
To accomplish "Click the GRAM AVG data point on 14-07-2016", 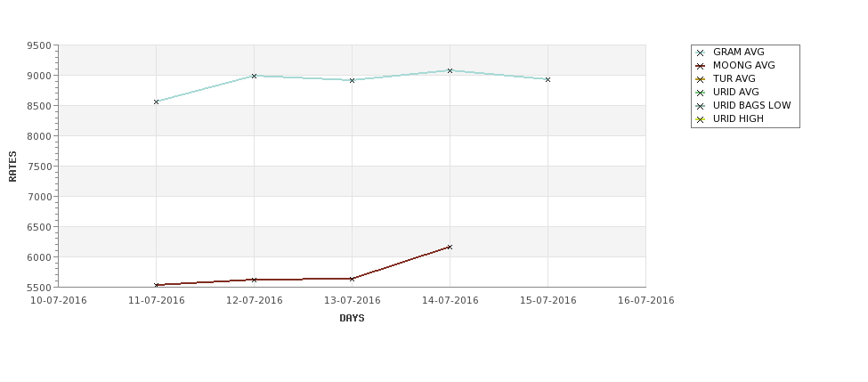I will [450, 71].
